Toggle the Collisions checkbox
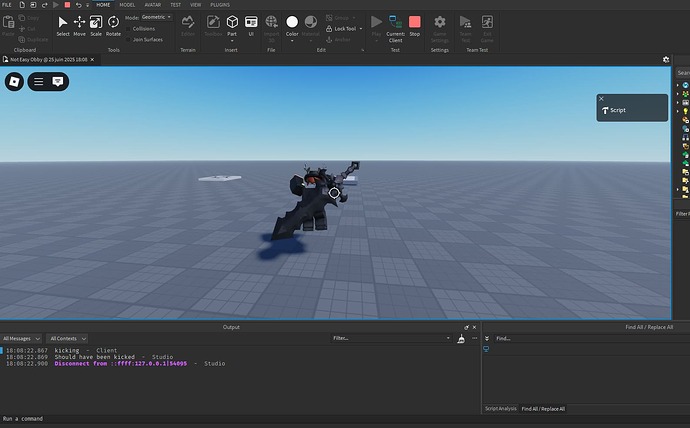The image size is (690, 428). click(x=128, y=29)
